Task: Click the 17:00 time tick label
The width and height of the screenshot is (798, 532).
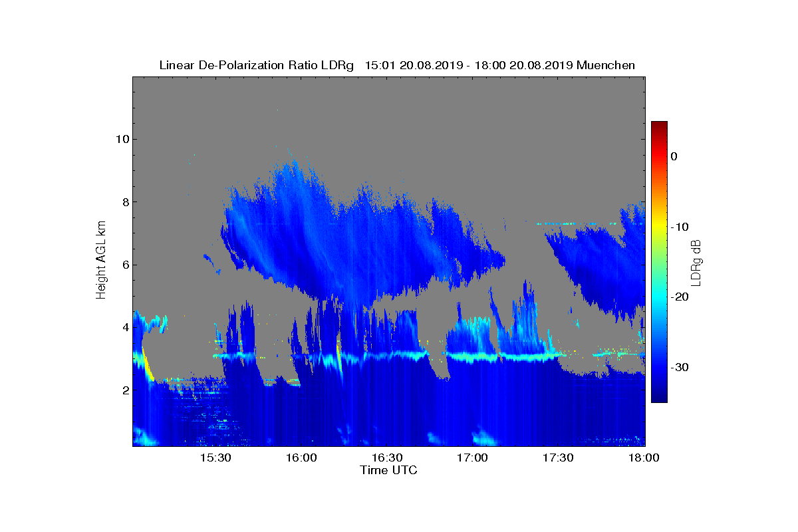Action: click(x=473, y=458)
